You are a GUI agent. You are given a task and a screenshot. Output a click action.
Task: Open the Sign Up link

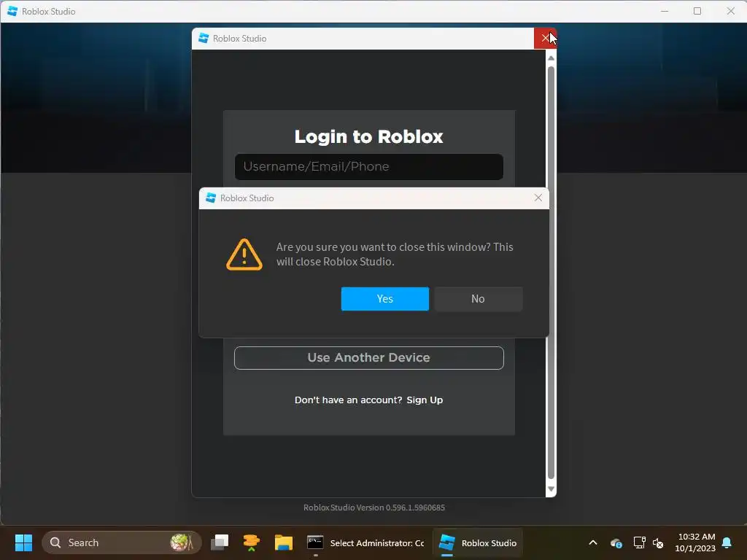pos(425,400)
